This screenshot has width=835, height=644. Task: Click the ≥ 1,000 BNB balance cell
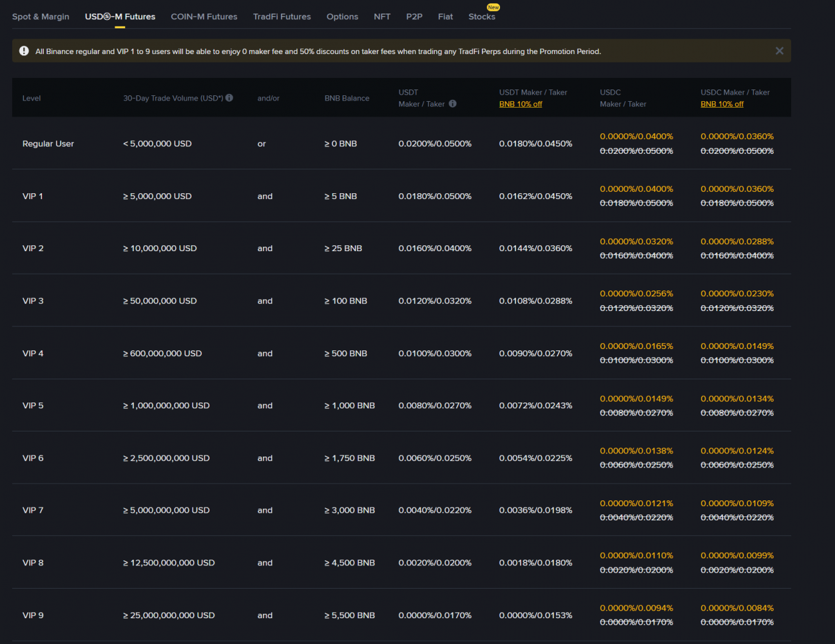350,406
